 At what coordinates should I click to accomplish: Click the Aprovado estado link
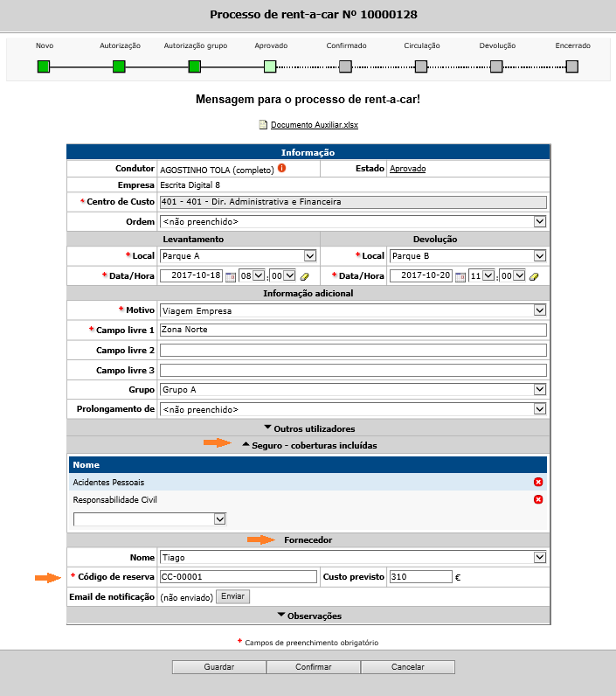pos(407,169)
